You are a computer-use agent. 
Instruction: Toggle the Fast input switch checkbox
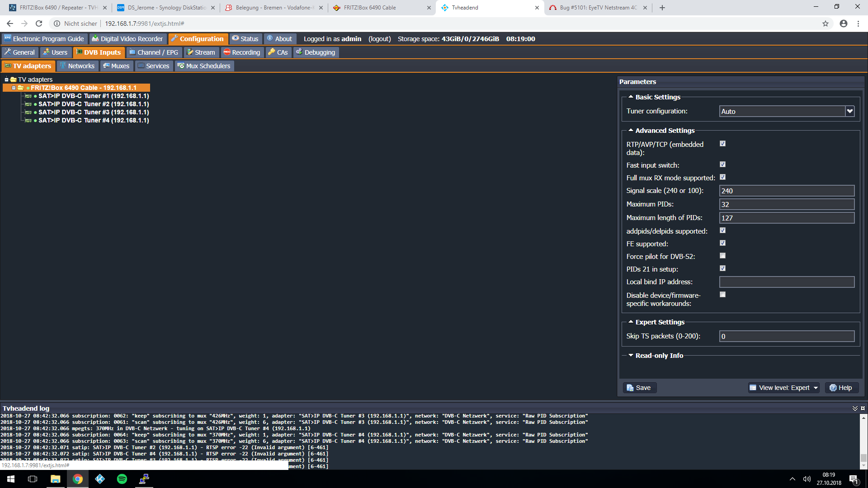722,164
